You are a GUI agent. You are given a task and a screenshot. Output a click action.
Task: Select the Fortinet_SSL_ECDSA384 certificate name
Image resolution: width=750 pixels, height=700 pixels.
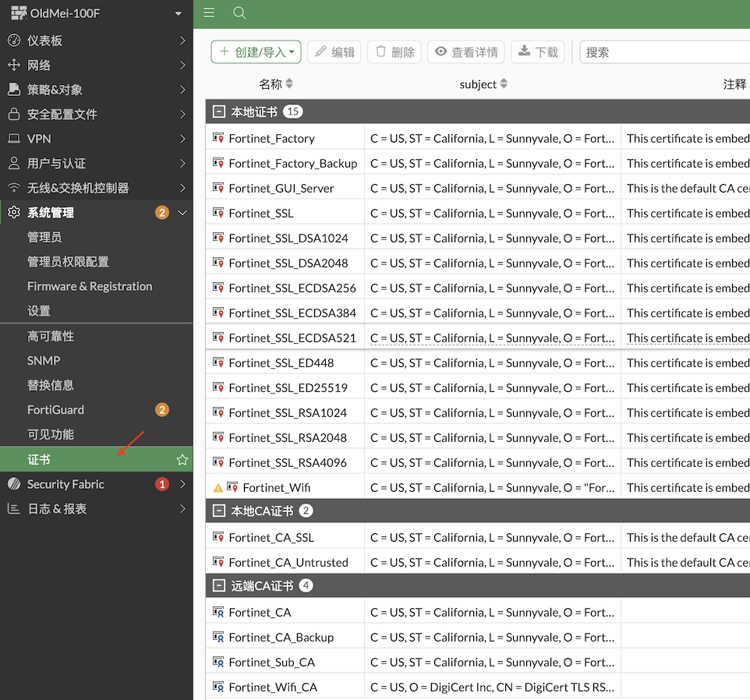(x=292, y=313)
